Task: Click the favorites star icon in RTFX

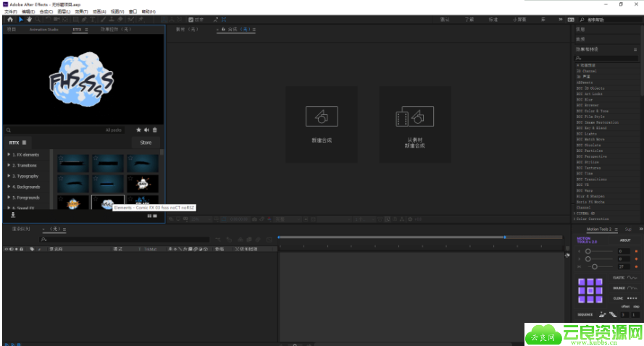Action: pos(138,130)
